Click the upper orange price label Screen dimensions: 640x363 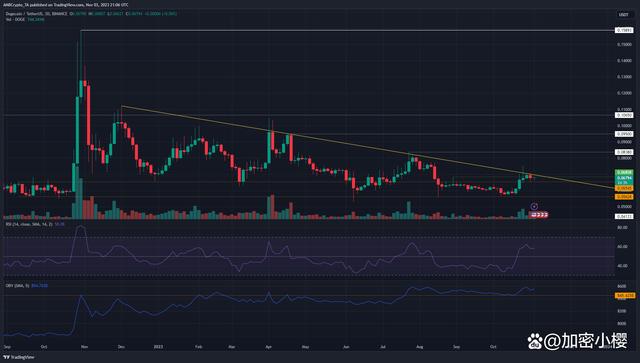tap(624, 188)
